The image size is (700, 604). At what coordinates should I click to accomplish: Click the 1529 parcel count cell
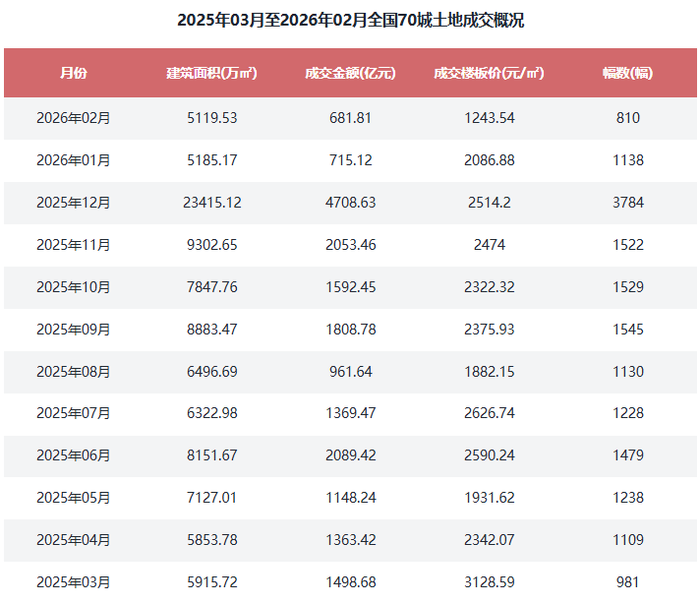pyautogui.click(x=627, y=287)
